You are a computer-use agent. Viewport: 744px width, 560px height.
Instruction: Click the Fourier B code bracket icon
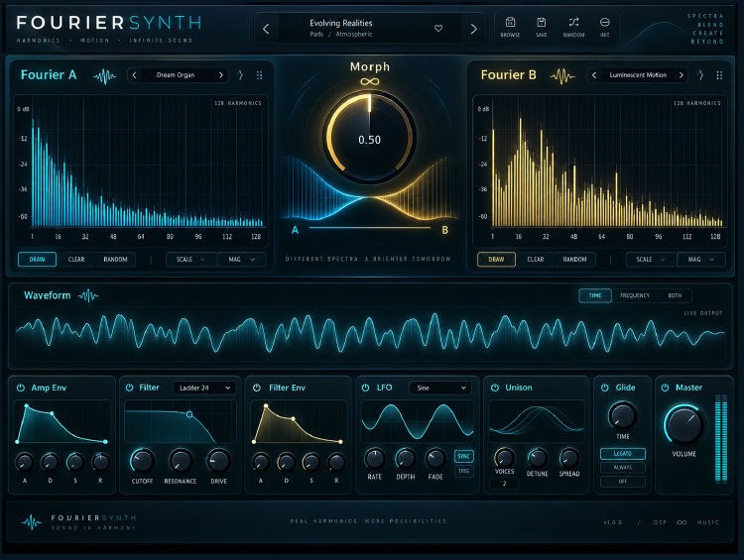(700, 75)
